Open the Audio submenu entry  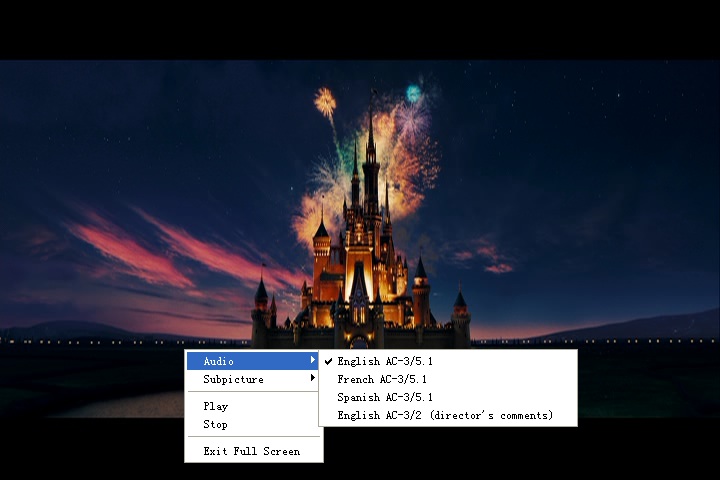(252, 361)
